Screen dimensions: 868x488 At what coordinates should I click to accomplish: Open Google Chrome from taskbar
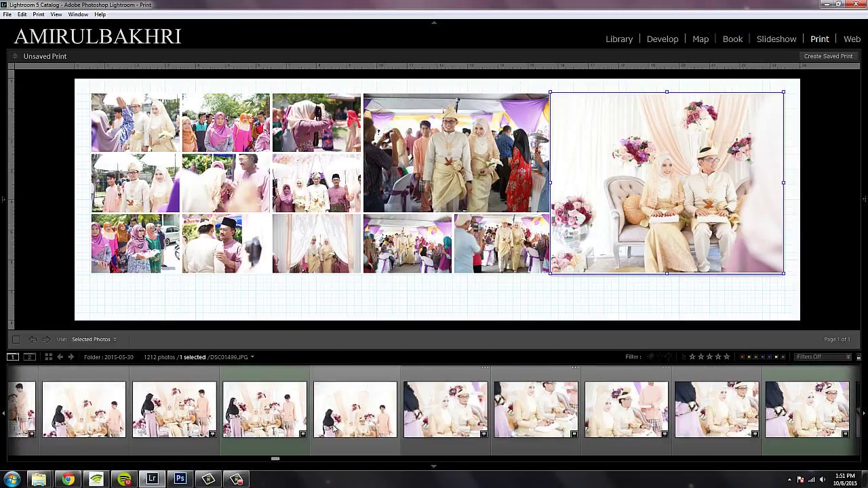(x=68, y=479)
